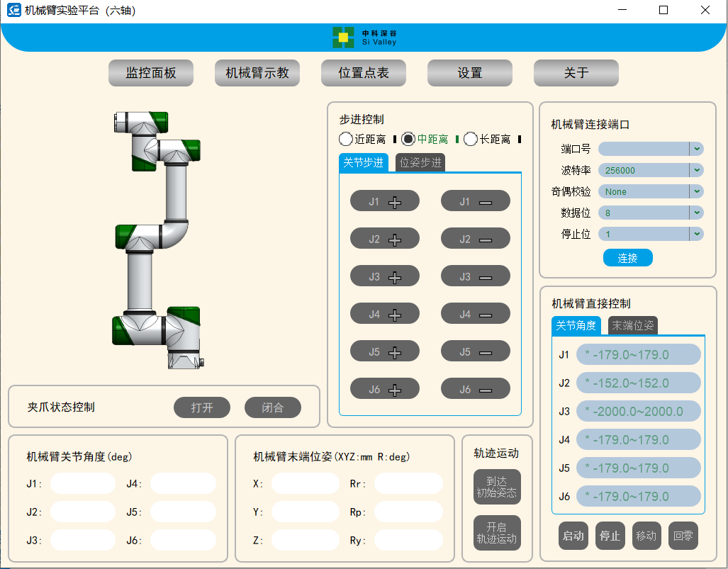The image size is (728, 569).
Task: Click the X end pose field
Action: click(305, 483)
